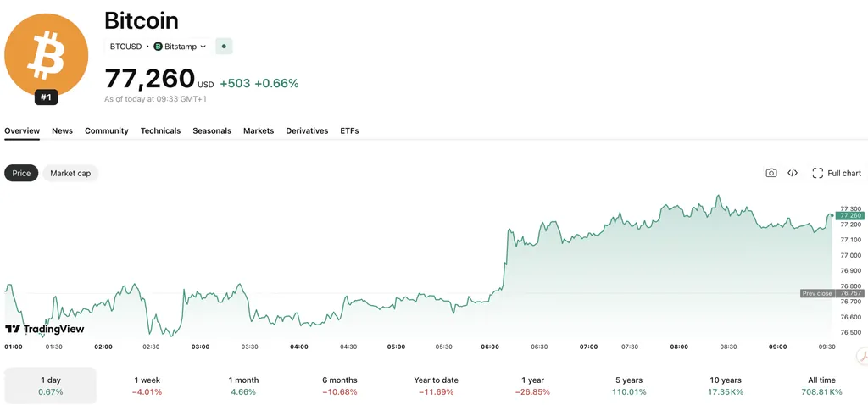Open the Full chart view
868x405 pixels.
[837, 173]
